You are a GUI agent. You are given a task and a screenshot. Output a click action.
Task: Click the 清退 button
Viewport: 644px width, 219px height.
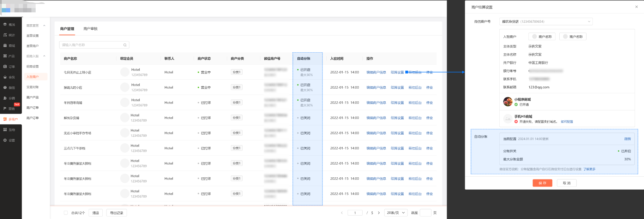coord(96,213)
